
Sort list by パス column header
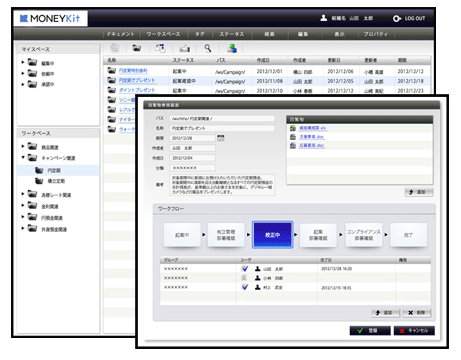[x=221, y=60]
